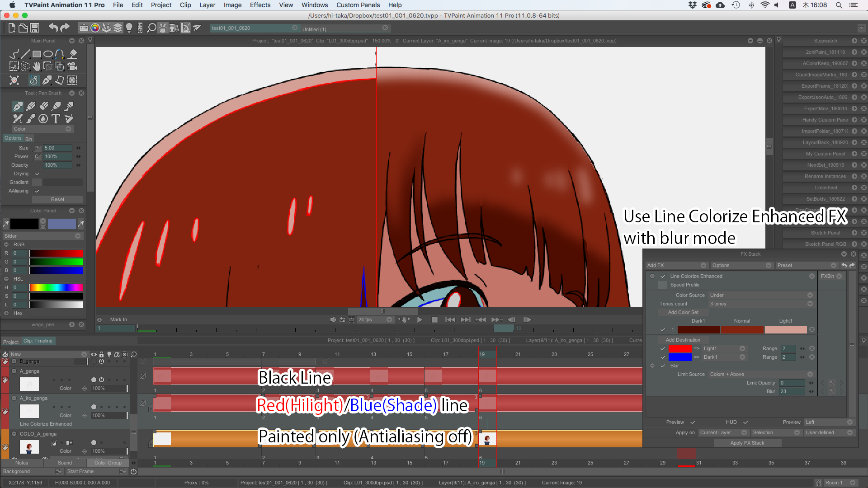Image resolution: width=868 pixels, height=488 pixels.
Task: Disable Line Colorize Enhanced effect checkbox
Action: pos(663,276)
